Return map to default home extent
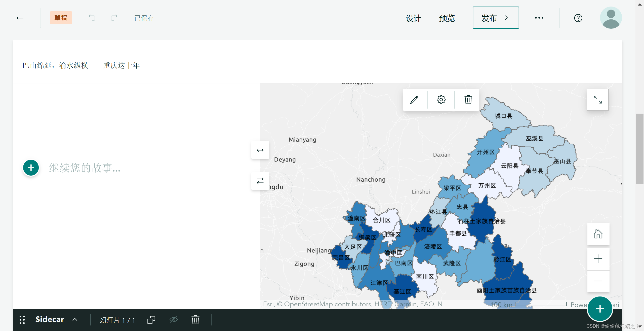 pyautogui.click(x=598, y=234)
